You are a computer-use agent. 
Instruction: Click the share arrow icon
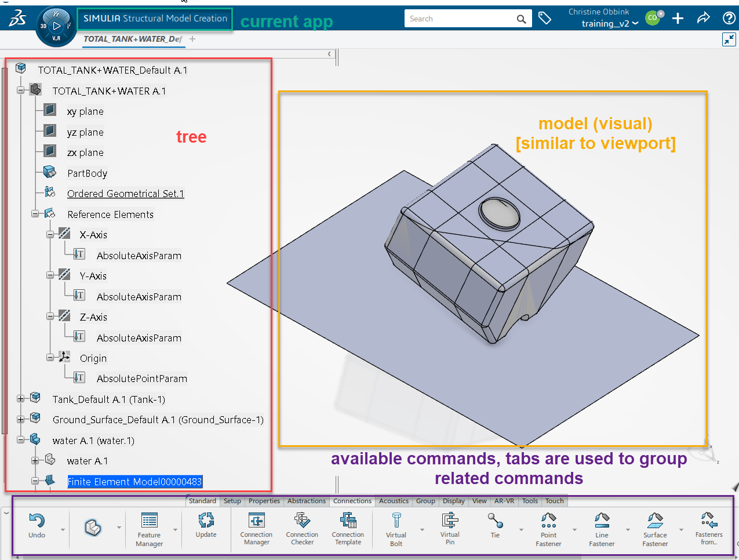703,19
